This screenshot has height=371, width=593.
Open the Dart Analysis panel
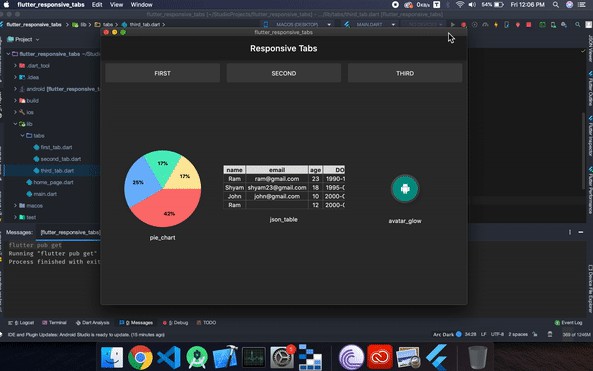tap(92, 323)
